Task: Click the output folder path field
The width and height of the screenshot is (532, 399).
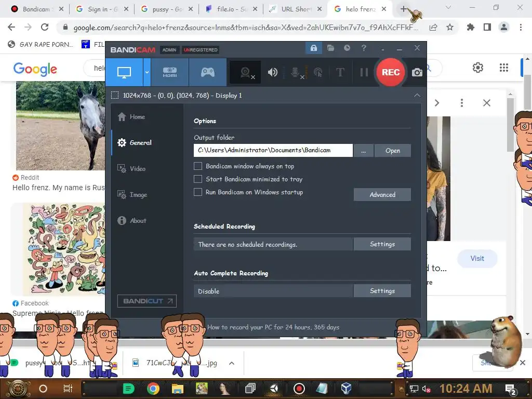Action: (273, 150)
